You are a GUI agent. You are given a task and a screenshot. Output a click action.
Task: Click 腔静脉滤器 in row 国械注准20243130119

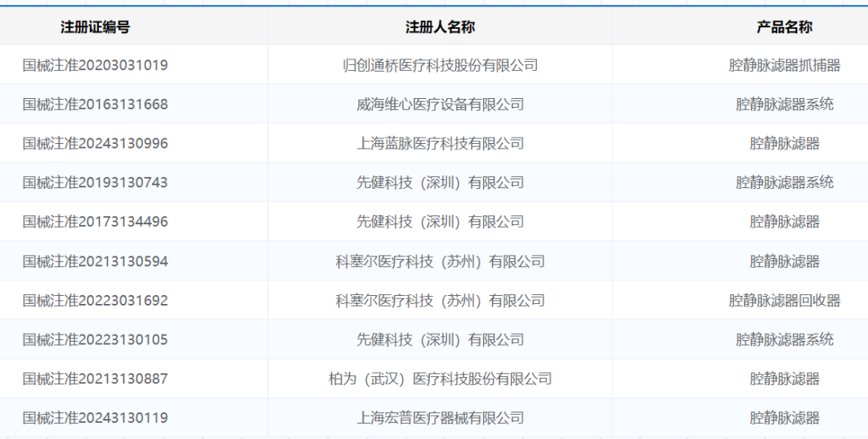(x=784, y=417)
